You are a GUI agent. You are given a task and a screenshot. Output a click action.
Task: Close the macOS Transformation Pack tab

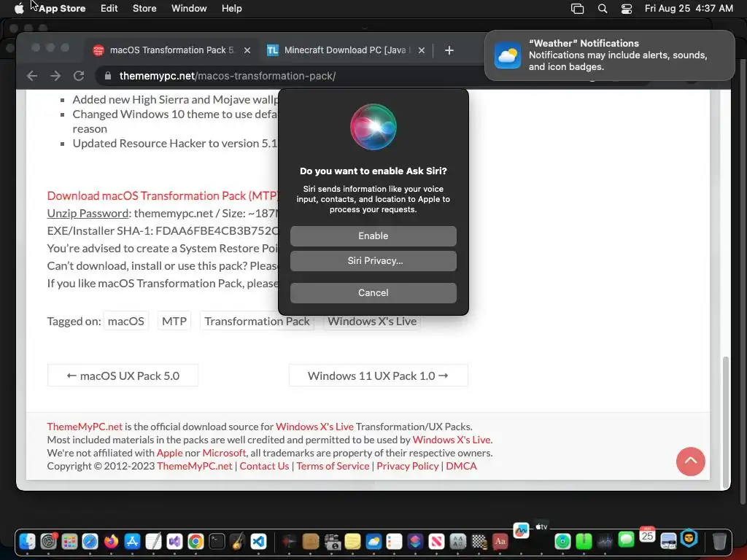click(x=247, y=50)
